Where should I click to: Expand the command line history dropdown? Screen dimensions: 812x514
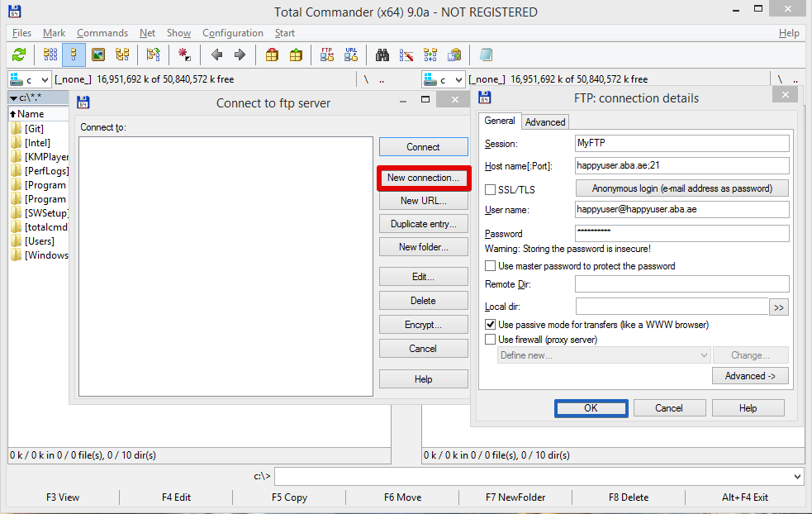click(x=797, y=476)
